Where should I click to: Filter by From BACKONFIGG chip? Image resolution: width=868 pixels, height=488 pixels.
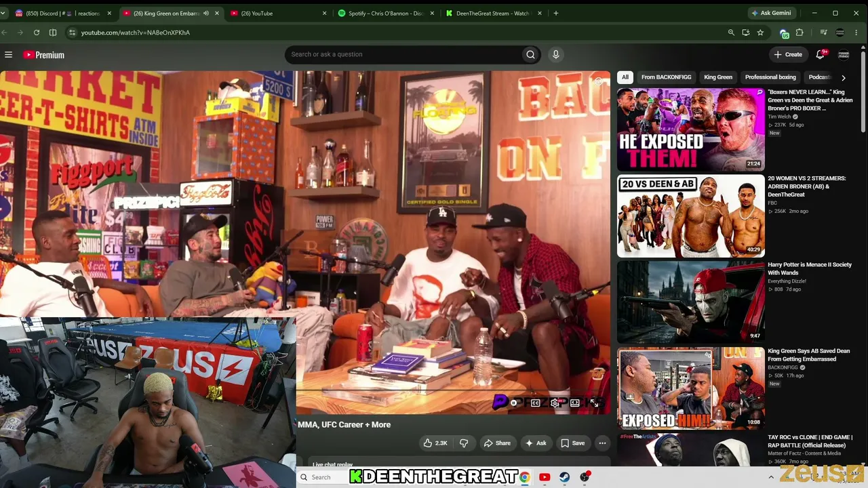(667, 77)
